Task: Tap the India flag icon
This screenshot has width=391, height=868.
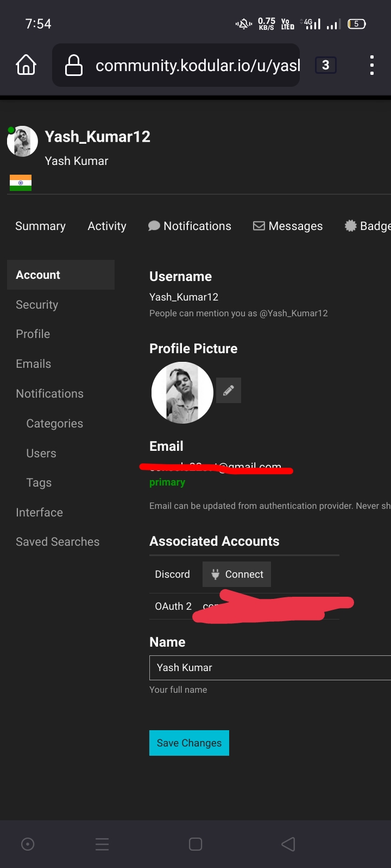Action: click(21, 183)
